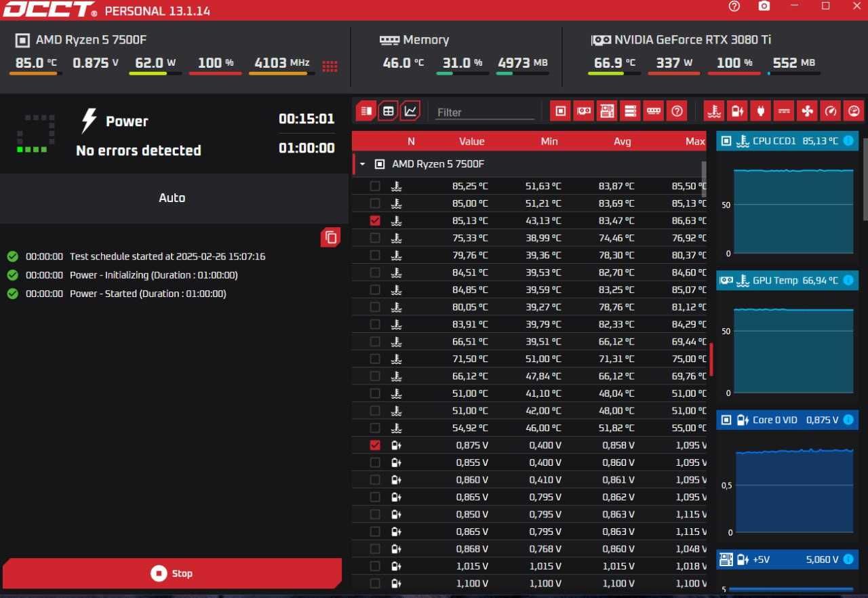Click No errors detected status text
The height and width of the screenshot is (598, 868).
pos(138,151)
